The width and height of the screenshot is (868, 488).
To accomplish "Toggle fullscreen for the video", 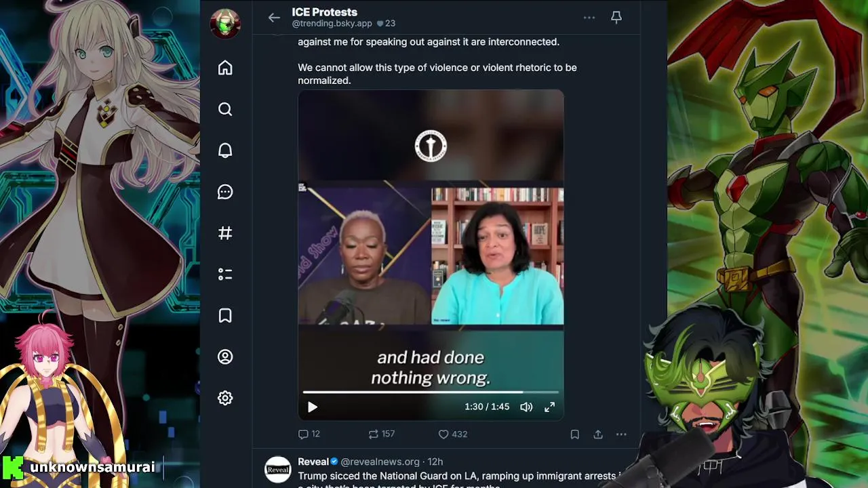I will pyautogui.click(x=550, y=407).
